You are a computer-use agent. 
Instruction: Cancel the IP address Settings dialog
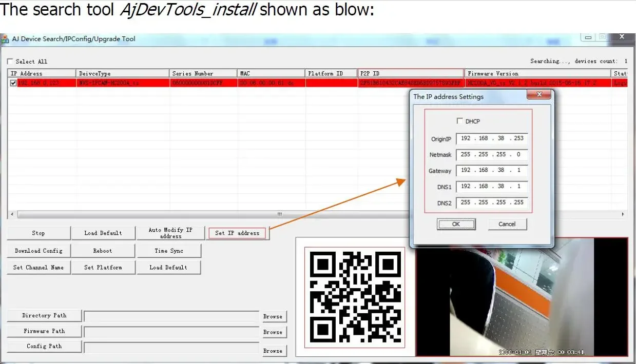[x=507, y=224]
